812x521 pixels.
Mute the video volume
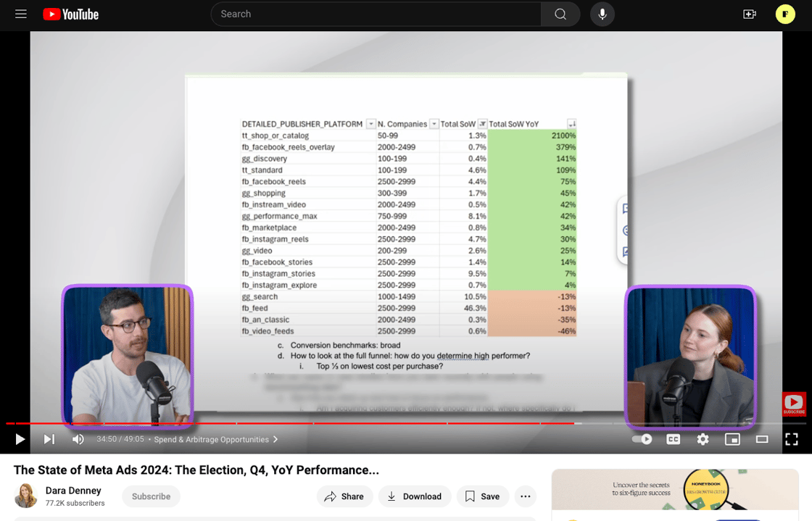[78, 439]
